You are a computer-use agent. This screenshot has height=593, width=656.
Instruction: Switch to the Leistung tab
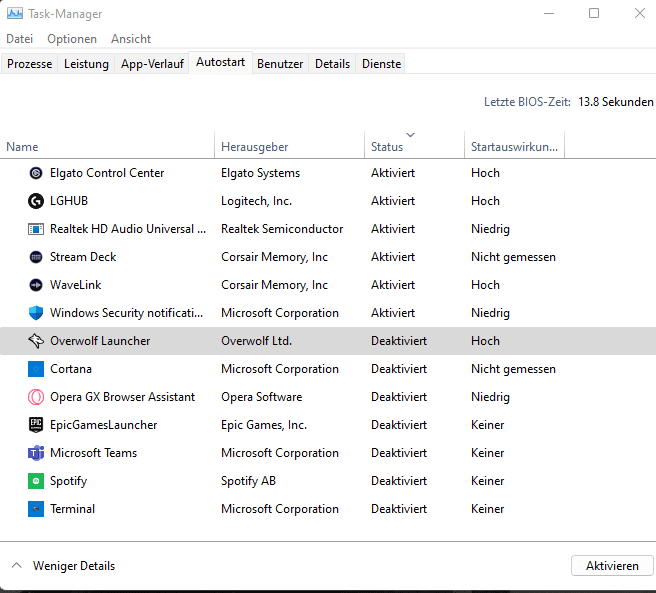[86, 64]
